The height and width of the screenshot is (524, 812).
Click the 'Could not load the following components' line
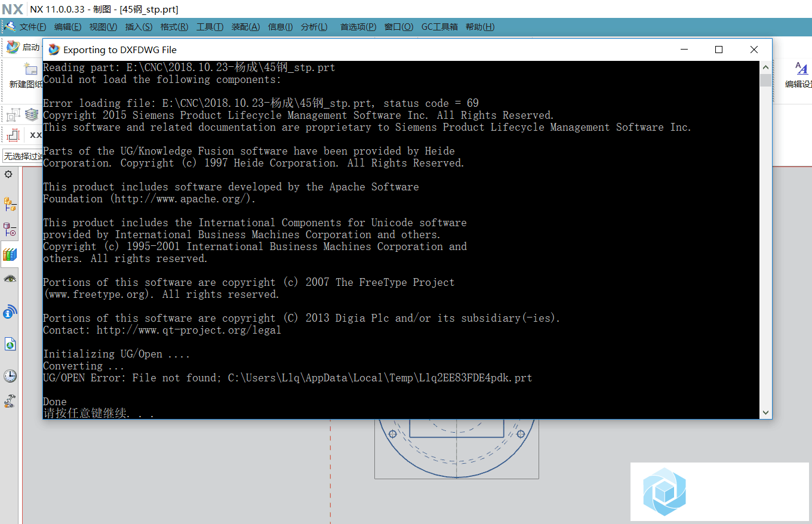(162, 79)
